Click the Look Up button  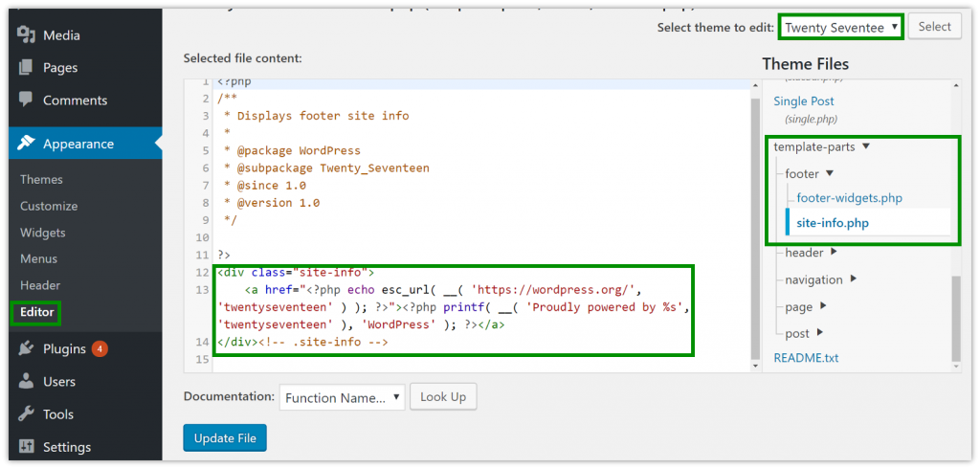[x=443, y=397]
